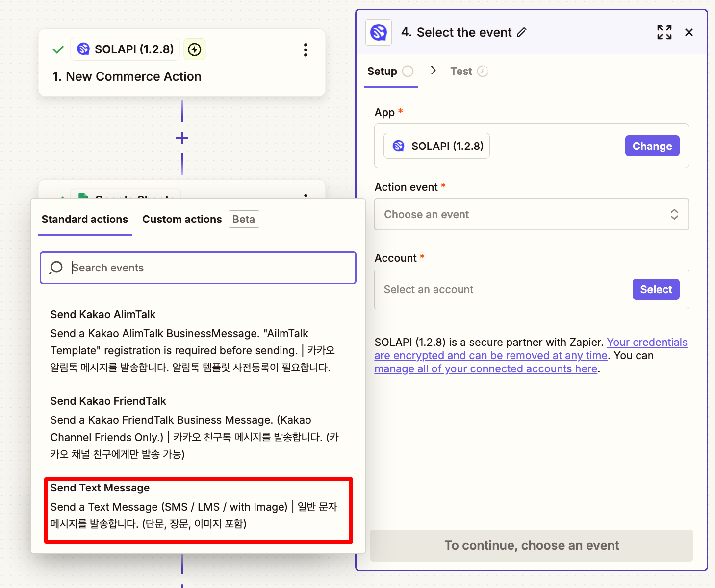Image resolution: width=715 pixels, height=588 pixels.
Task: Add a step with the plus icon
Action: tap(182, 138)
